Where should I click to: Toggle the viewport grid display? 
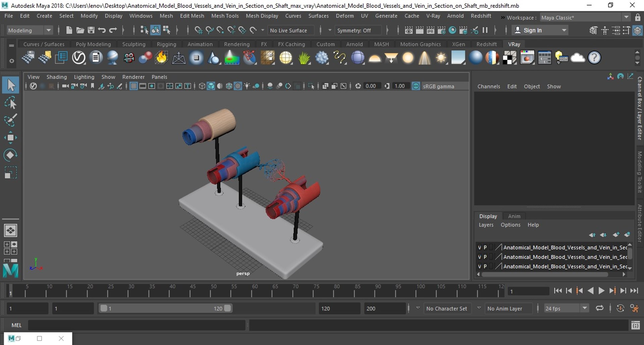tap(133, 86)
